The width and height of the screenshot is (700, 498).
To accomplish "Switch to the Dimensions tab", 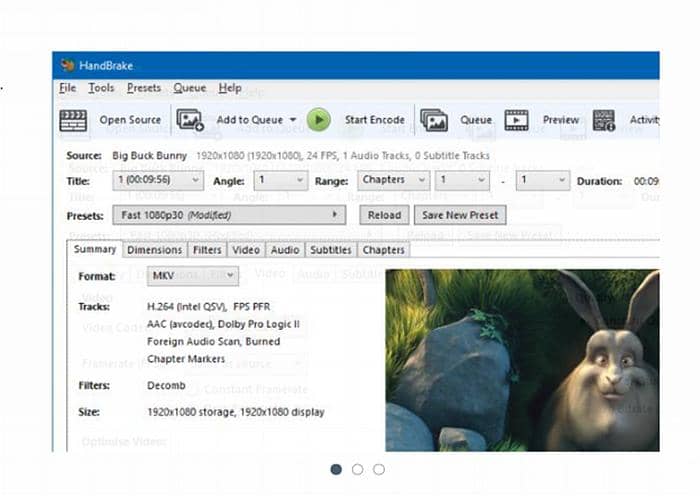I will 154,250.
